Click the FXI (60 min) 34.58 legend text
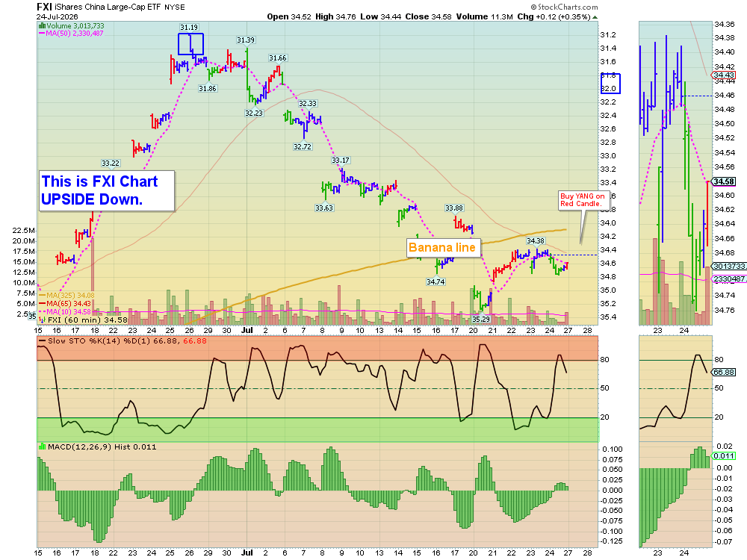This screenshot has height=560, width=747. (x=87, y=320)
